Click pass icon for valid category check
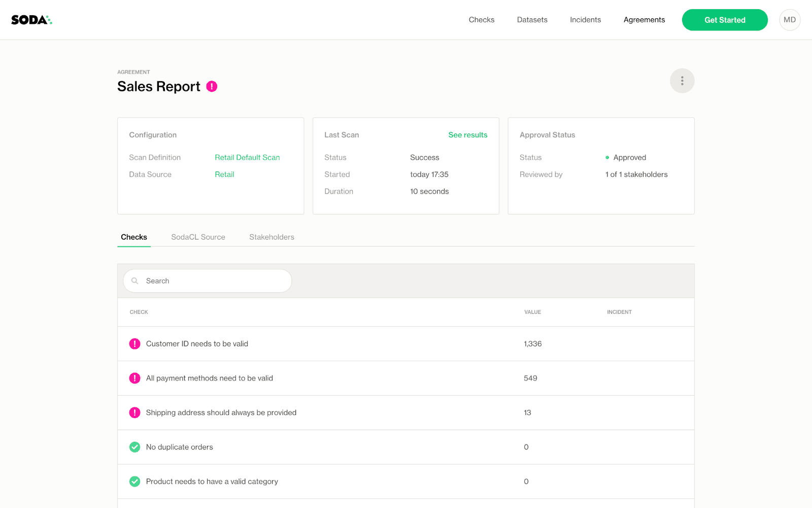Viewport: 812px width, 508px height. pos(134,482)
